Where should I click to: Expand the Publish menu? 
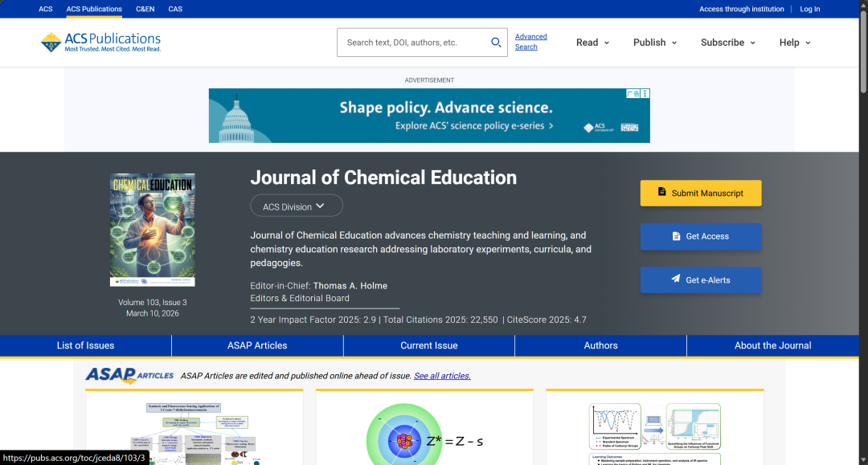pos(654,43)
